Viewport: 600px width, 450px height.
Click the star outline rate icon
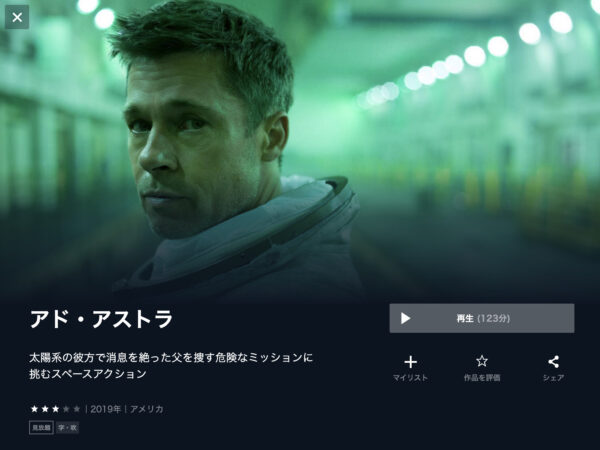pyautogui.click(x=482, y=361)
